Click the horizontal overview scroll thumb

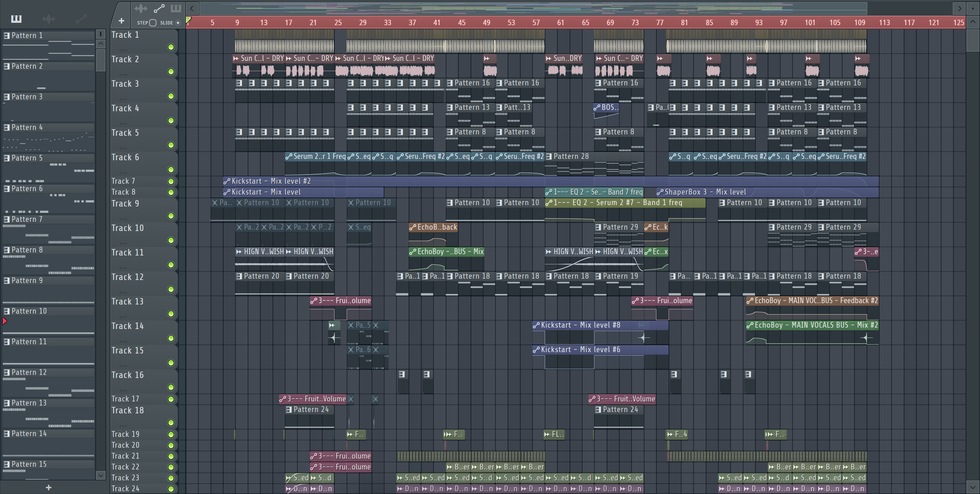point(533,8)
